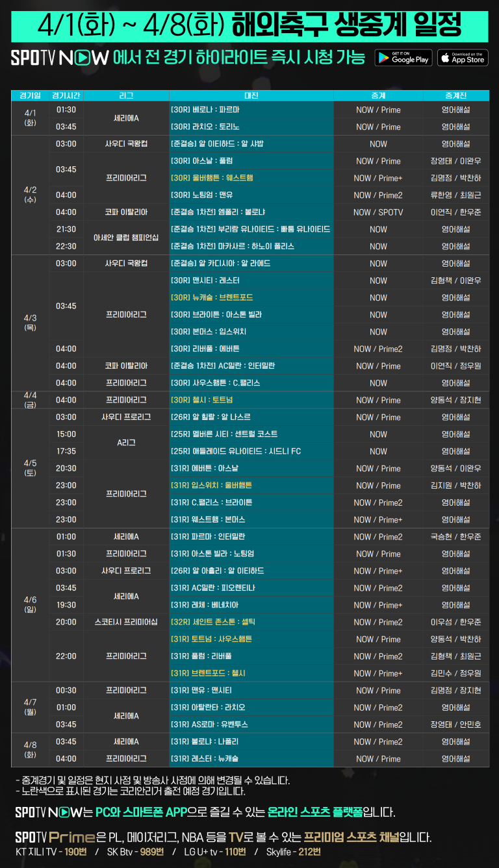Select the 경기시간 column header

click(66, 95)
